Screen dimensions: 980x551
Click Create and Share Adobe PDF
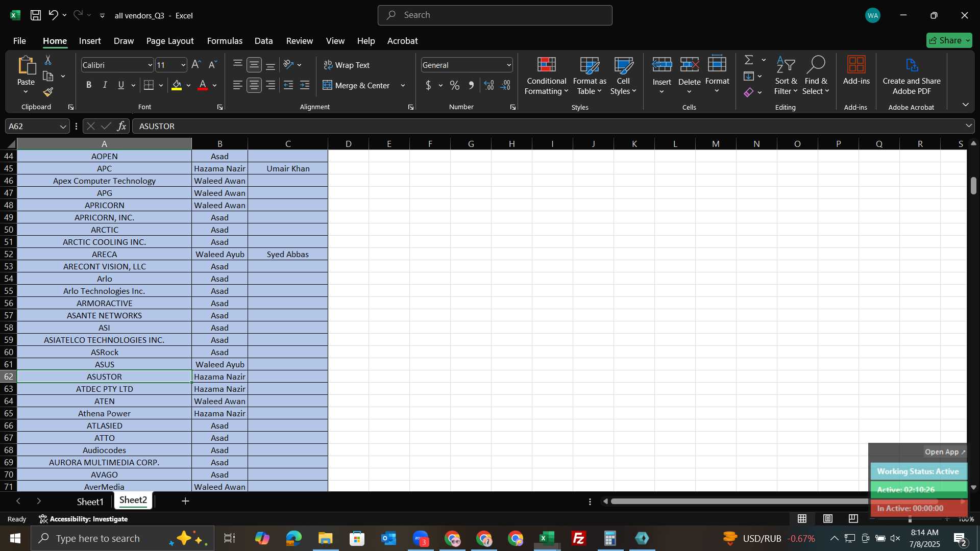pyautogui.click(x=911, y=76)
